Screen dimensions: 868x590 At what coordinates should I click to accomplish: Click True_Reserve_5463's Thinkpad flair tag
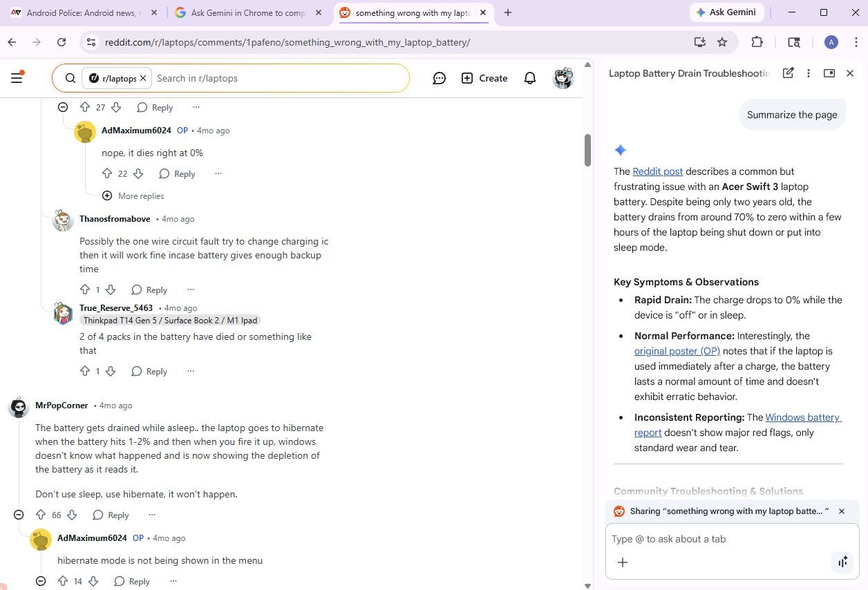coord(170,321)
